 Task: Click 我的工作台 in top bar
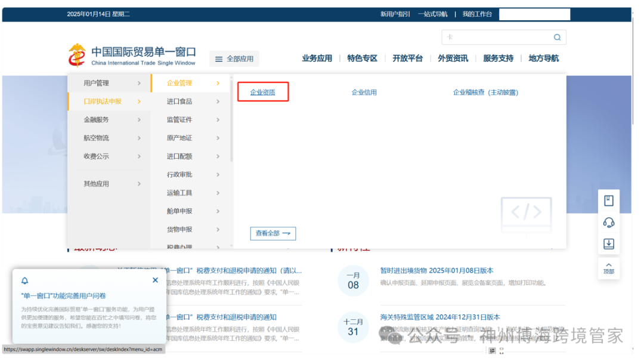477,14
